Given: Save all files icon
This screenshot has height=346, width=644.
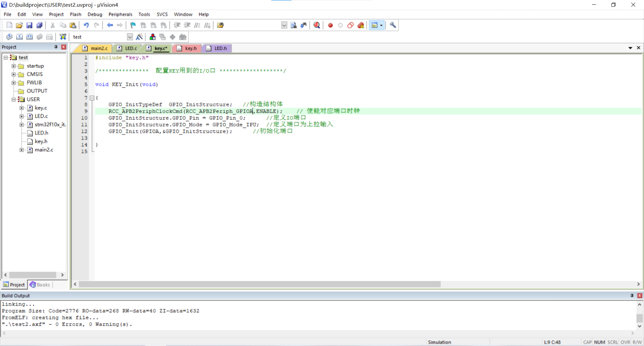Looking at the screenshot, I should tap(39, 25).
